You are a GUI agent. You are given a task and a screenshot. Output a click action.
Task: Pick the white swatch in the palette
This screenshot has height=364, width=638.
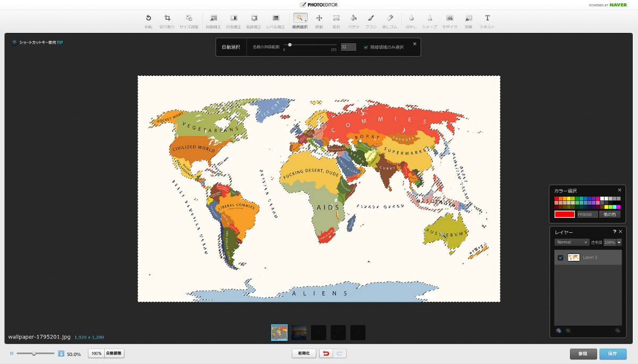pyautogui.click(x=601, y=198)
